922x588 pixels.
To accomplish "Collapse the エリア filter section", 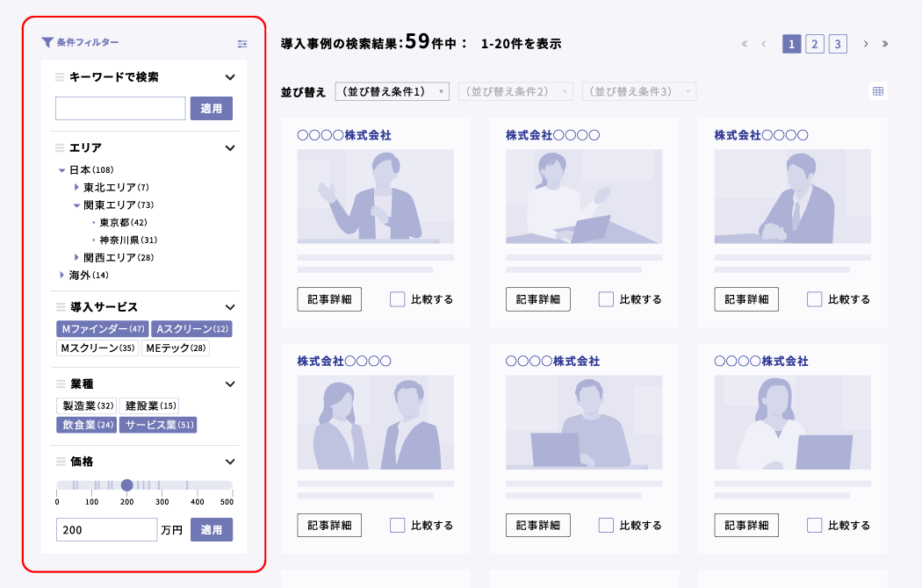I will (x=229, y=148).
